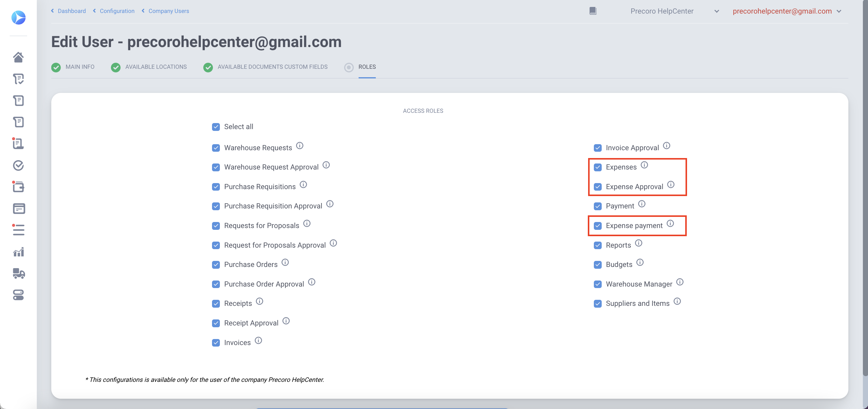Uncheck the Invoices checkbox

[216, 343]
